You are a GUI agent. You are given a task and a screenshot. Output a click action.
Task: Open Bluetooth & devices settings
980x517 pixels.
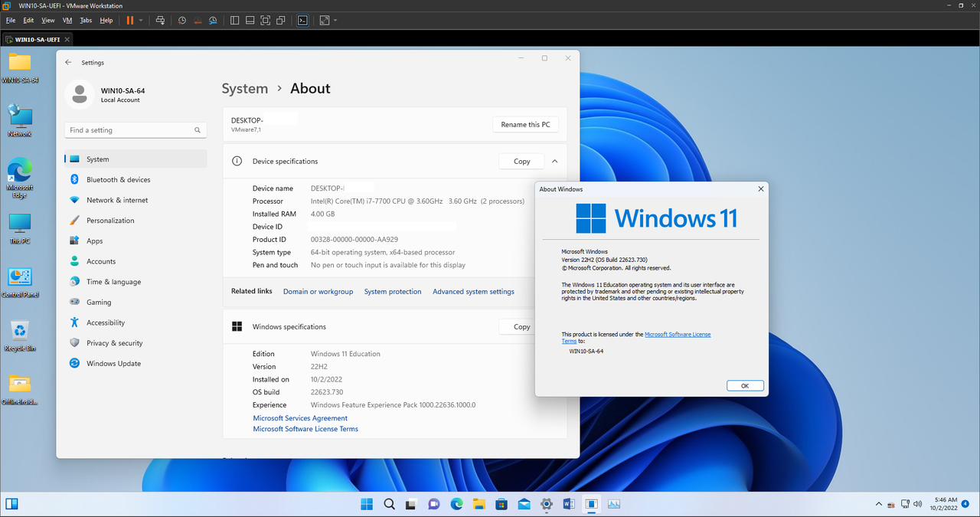136,179
